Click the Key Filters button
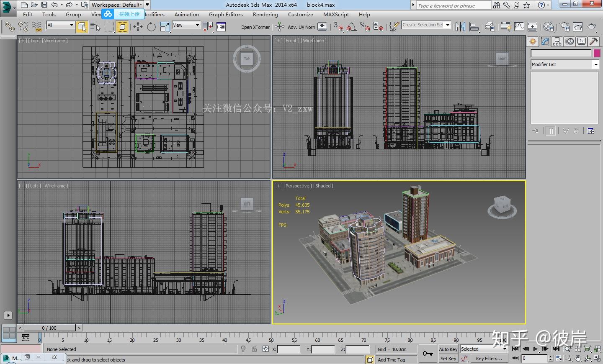The image size is (603, 364). pyautogui.click(x=489, y=359)
